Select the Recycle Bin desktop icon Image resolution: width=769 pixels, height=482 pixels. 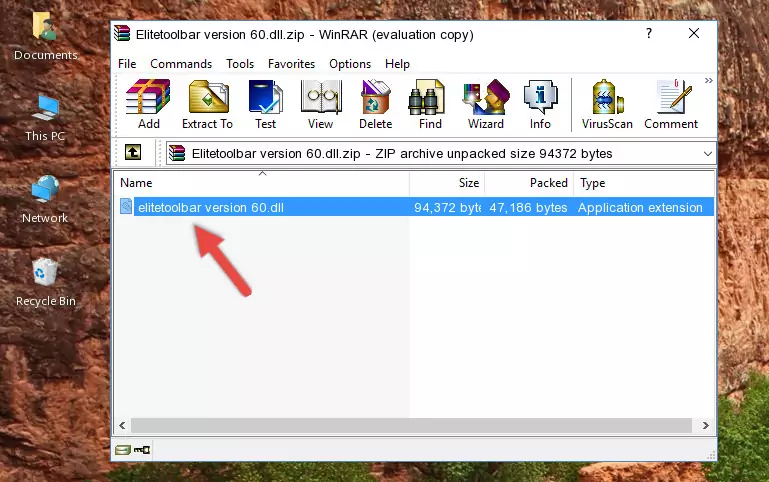pos(45,282)
